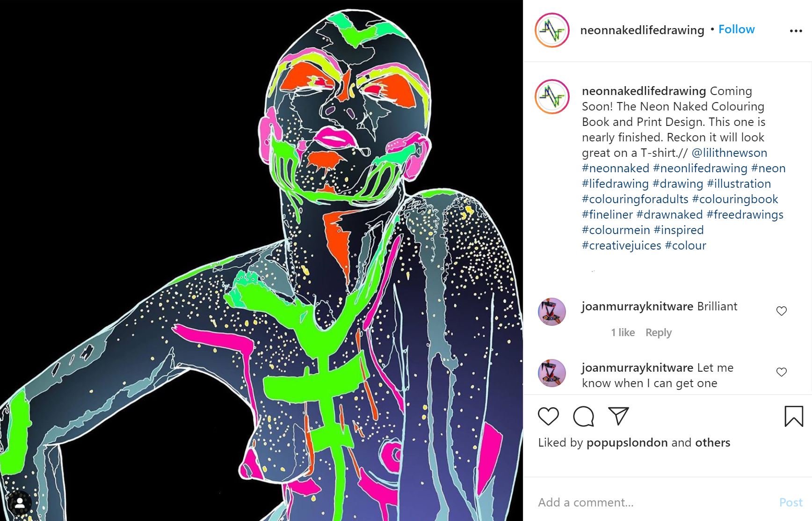Share the post with the paper plane icon
812x521 pixels.
pyautogui.click(x=618, y=416)
